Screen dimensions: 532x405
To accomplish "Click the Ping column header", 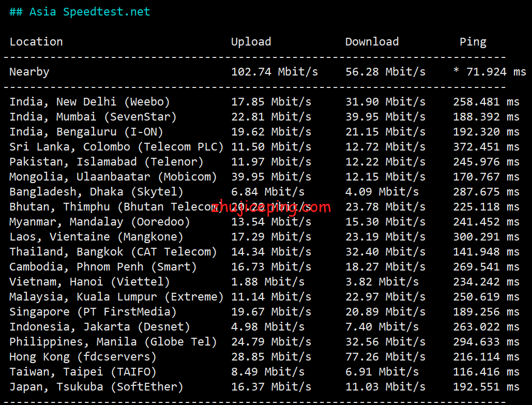I will [473, 42].
